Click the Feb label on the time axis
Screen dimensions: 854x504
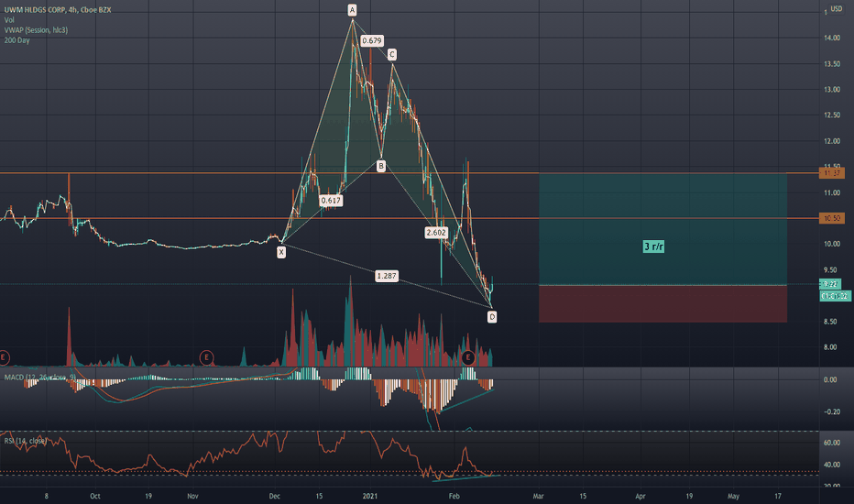click(454, 496)
